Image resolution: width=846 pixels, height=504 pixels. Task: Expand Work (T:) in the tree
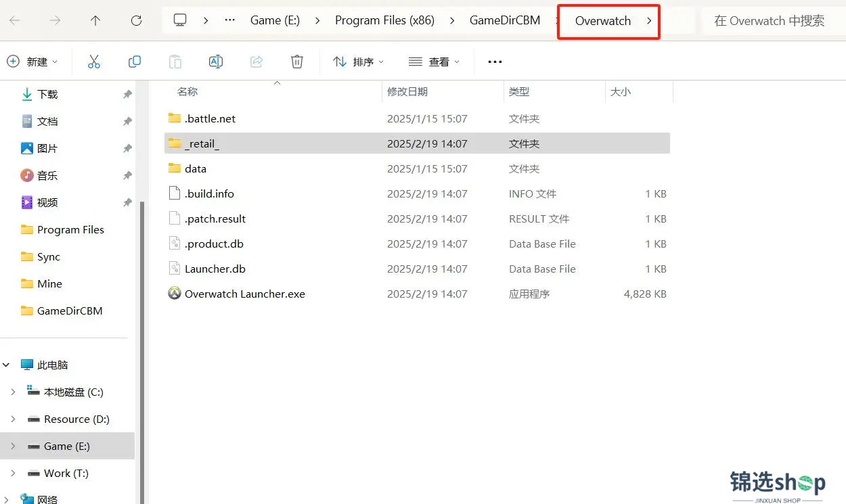13,473
